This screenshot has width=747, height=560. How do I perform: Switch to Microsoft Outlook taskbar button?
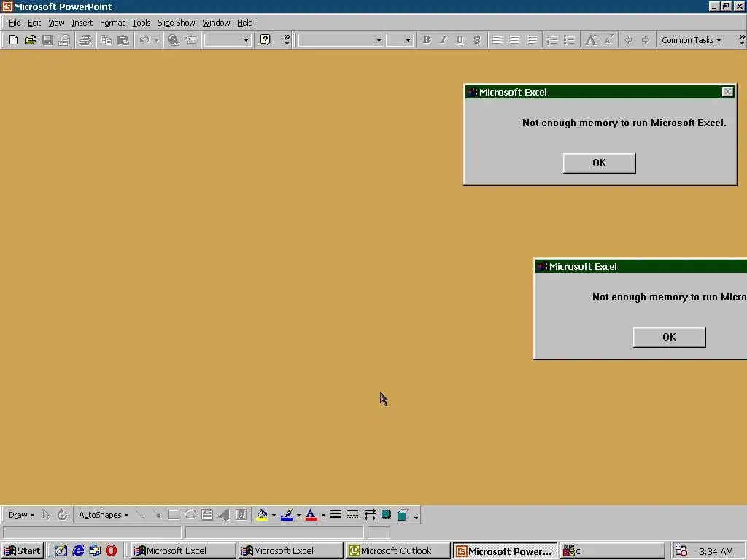[x=397, y=551]
